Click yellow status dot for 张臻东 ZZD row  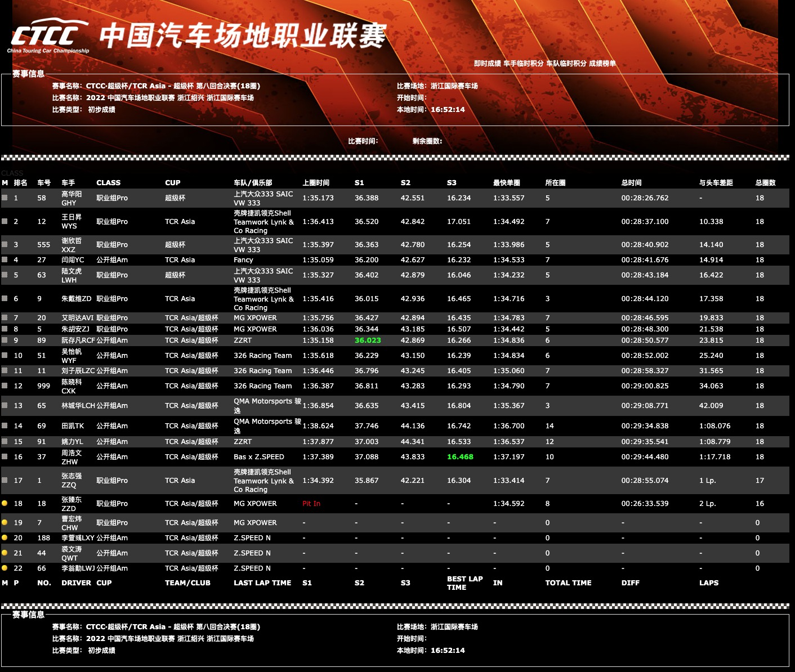5,504
